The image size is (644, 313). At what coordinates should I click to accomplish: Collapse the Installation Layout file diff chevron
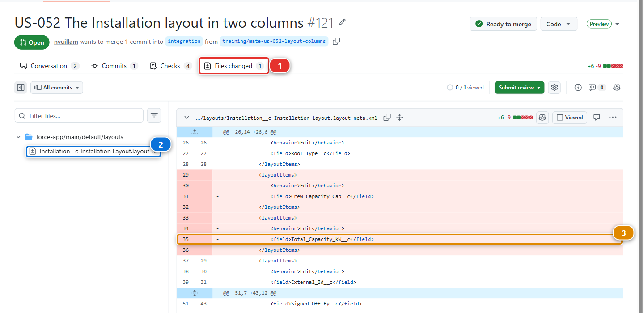click(x=186, y=118)
